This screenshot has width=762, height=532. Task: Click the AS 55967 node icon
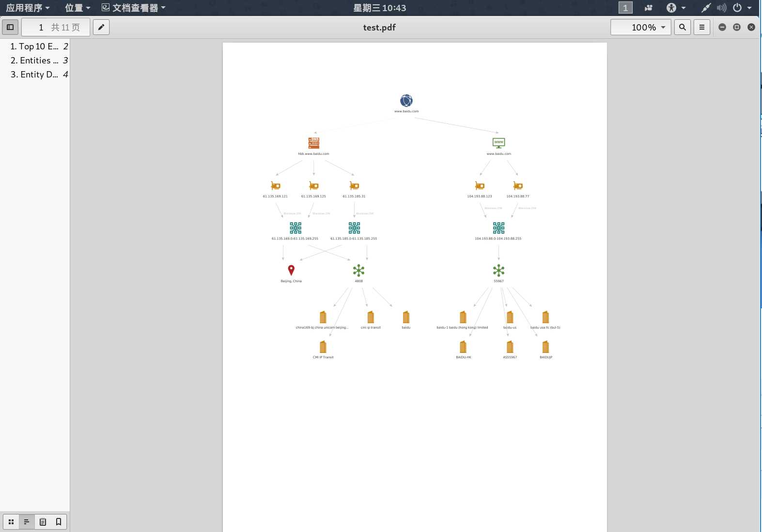(x=499, y=270)
